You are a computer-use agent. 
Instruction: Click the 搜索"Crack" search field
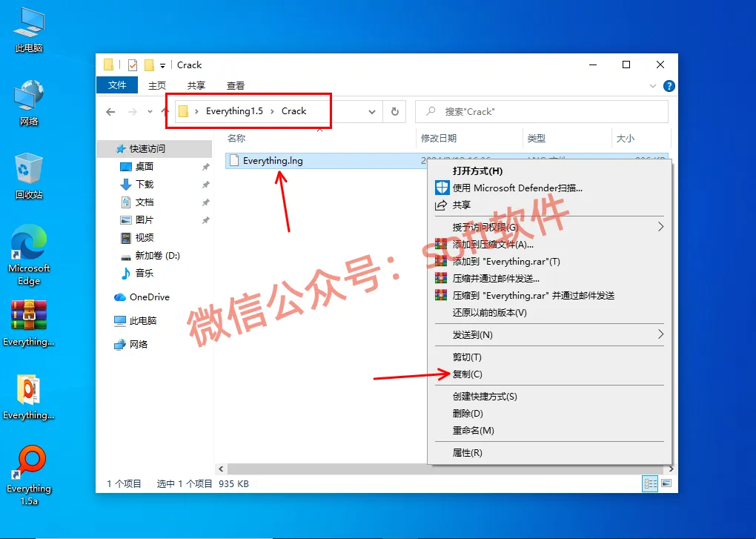(x=542, y=112)
